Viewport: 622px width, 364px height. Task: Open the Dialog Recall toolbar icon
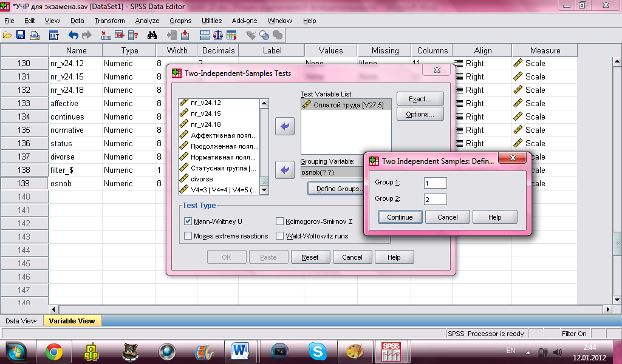click(x=53, y=35)
